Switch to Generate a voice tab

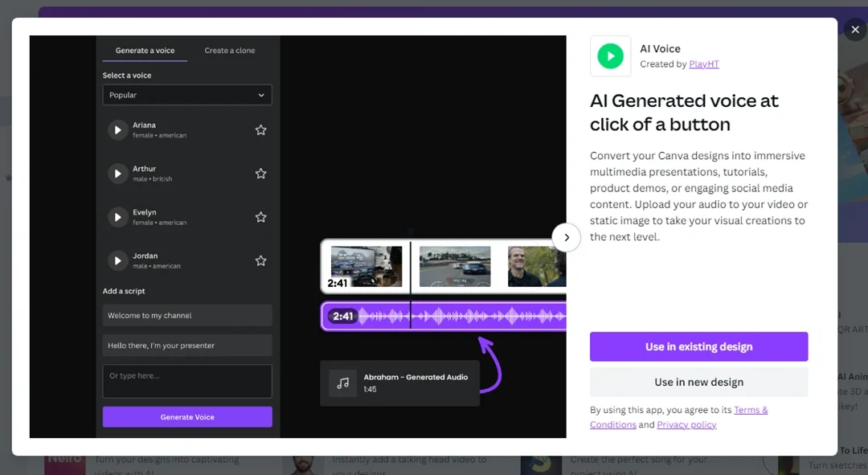145,51
